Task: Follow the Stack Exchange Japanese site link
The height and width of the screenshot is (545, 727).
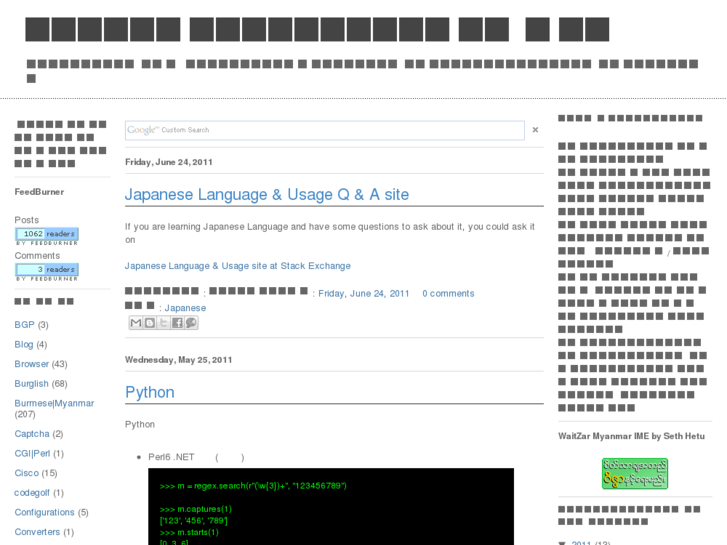Action: (237, 266)
